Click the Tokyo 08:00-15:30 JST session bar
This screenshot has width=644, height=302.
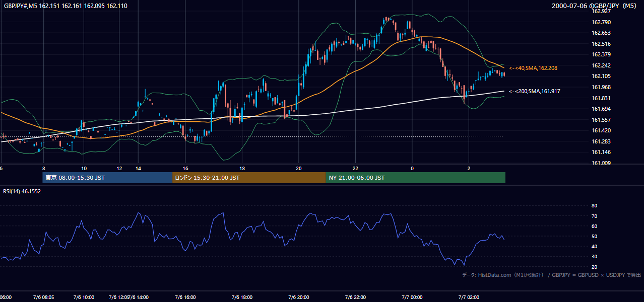coord(107,178)
